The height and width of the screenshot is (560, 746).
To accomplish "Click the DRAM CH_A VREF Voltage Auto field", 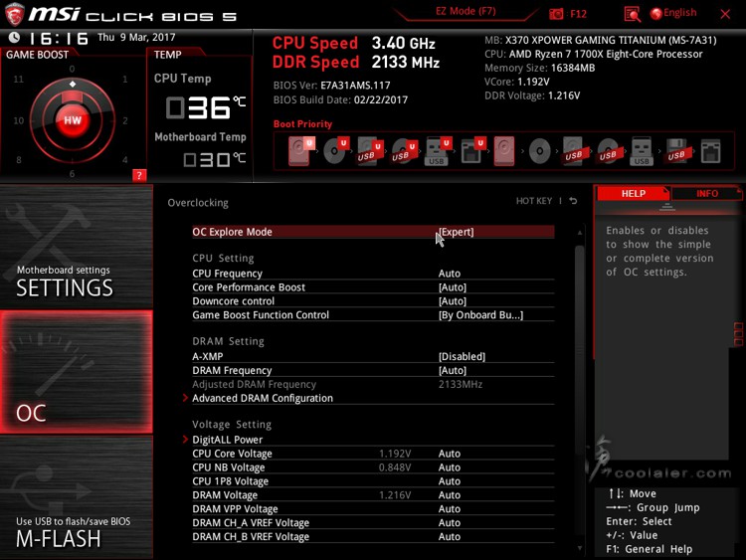I will (450, 522).
